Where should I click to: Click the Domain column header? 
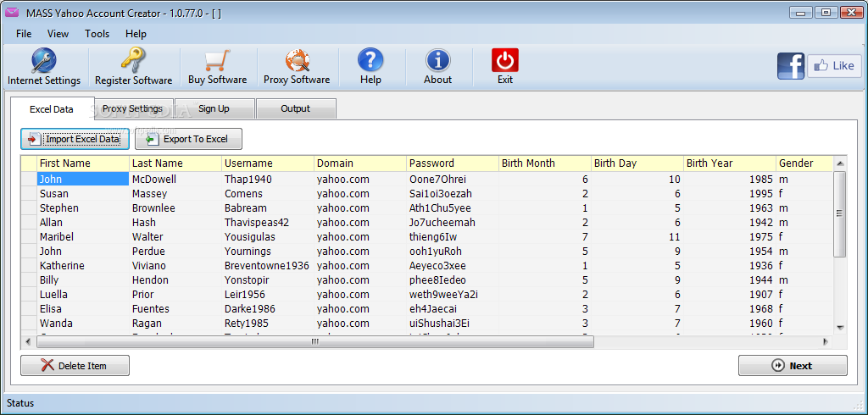[360, 163]
